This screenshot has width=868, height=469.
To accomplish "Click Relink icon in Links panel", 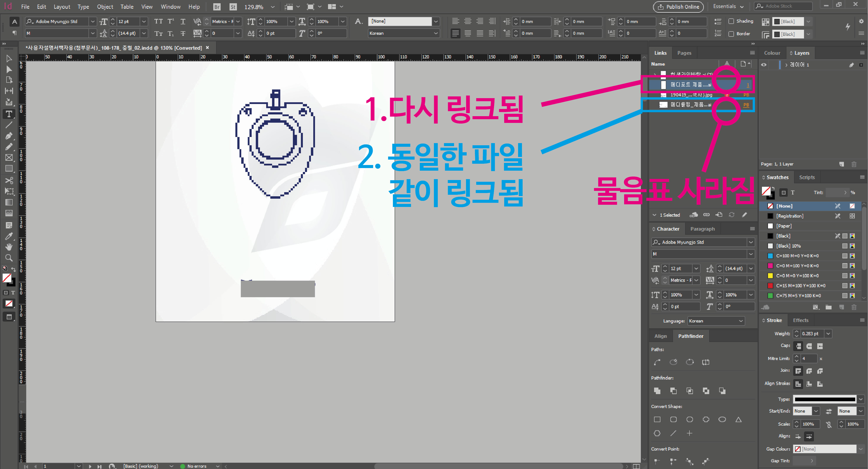I will pos(706,215).
